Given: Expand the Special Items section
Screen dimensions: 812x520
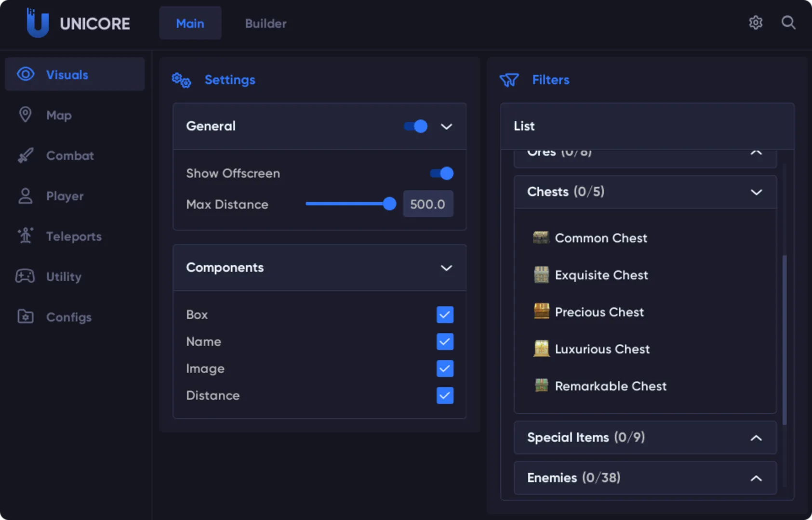Looking at the screenshot, I should point(756,438).
